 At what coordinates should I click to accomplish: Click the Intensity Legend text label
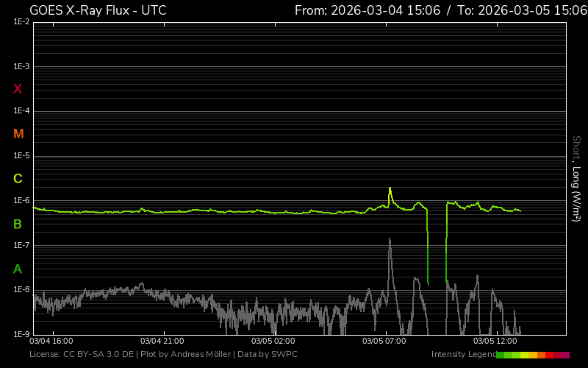(463, 355)
